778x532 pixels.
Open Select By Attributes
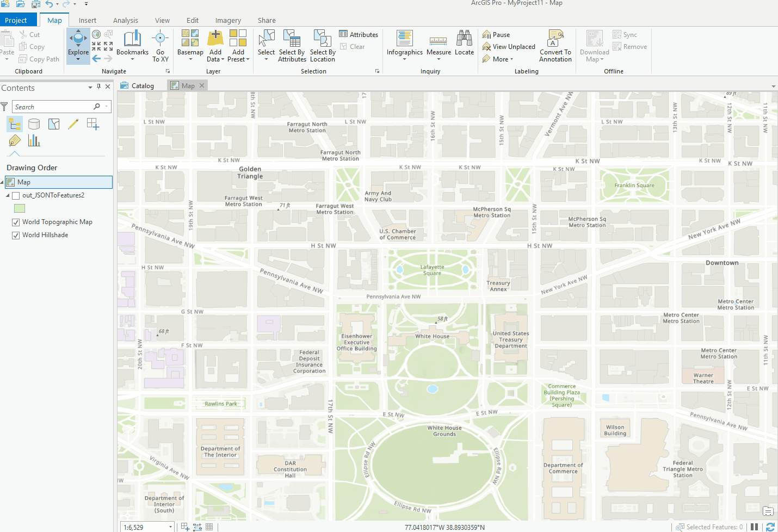click(x=292, y=46)
